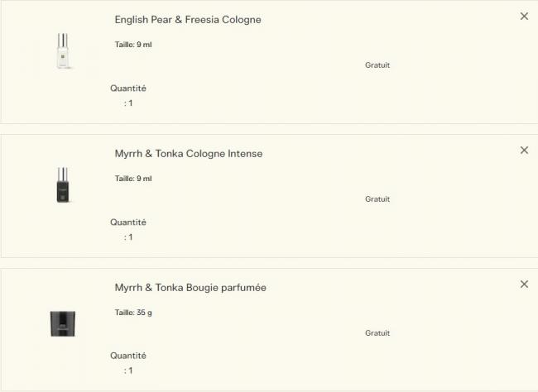Click Taille 9 ml under English Pear

tap(133, 45)
